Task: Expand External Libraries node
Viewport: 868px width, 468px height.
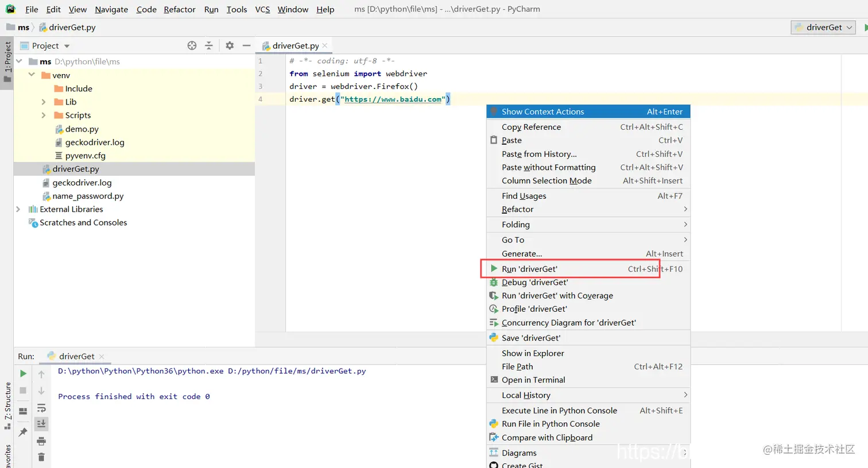Action: [18, 209]
